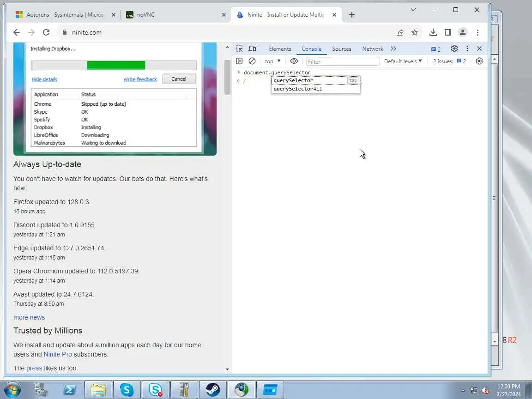The height and width of the screenshot is (399, 532).
Task: Open Steam from the taskbar
Action: point(213,389)
